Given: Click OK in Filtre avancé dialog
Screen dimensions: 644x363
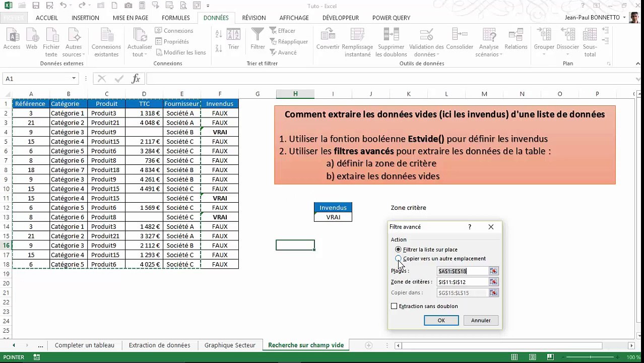Looking at the screenshot, I should 441,321.
